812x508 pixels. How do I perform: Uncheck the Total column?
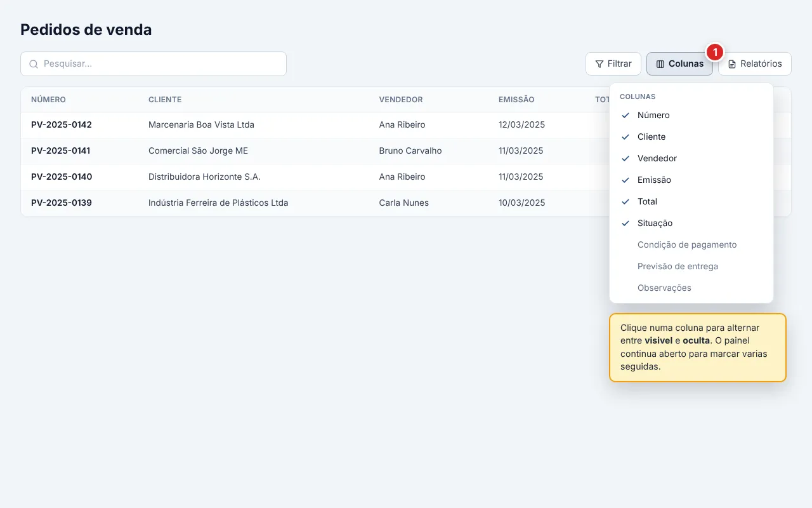point(691,202)
